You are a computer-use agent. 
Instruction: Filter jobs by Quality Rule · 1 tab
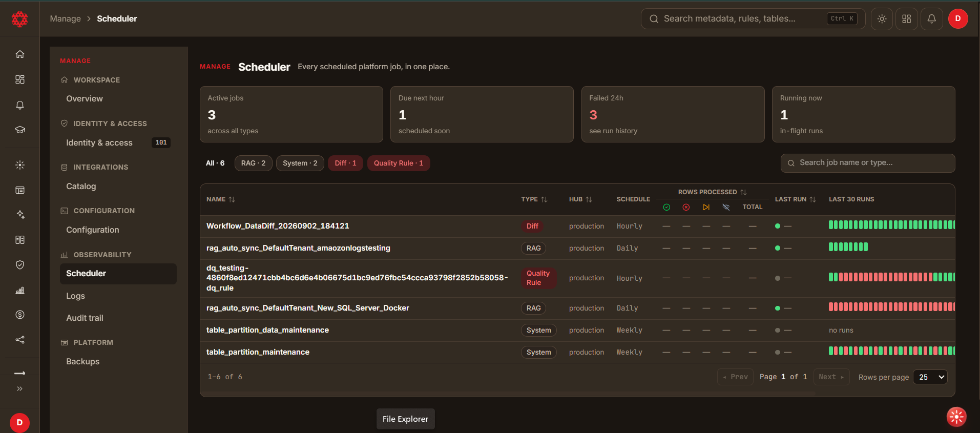pyautogui.click(x=399, y=163)
